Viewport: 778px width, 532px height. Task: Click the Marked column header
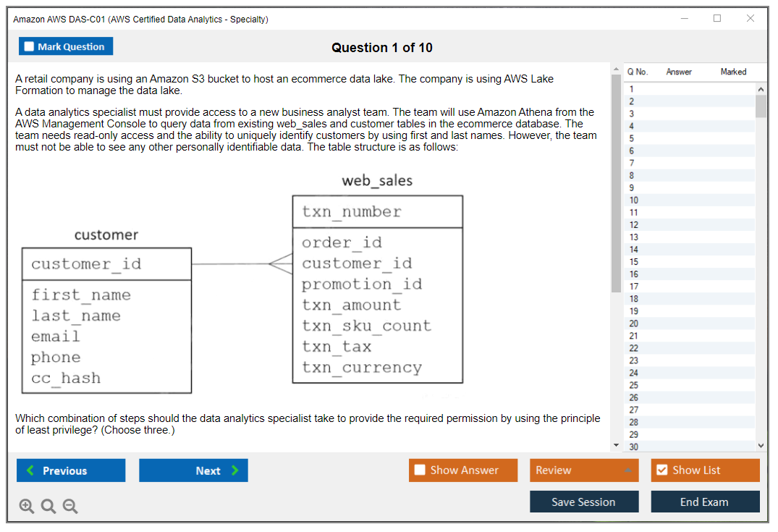[x=733, y=72]
